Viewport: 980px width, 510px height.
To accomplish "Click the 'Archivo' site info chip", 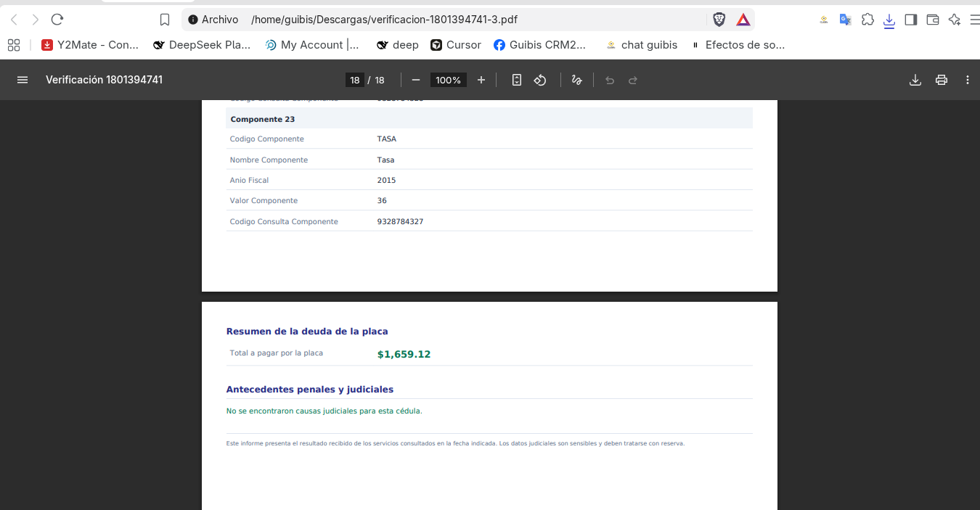I will click(x=213, y=20).
